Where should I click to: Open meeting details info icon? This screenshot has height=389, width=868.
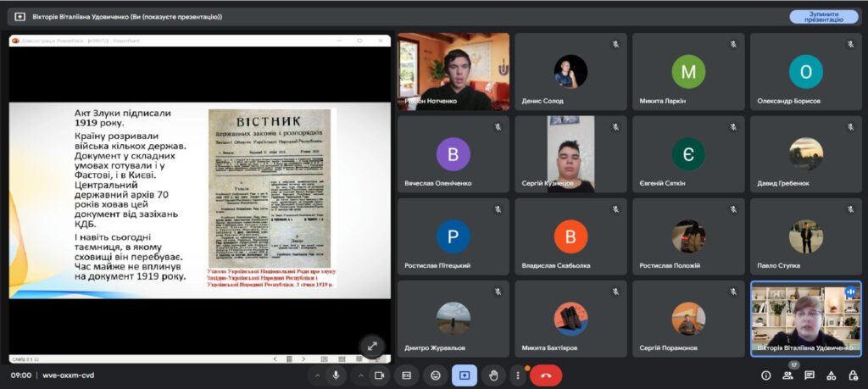[765, 375]
